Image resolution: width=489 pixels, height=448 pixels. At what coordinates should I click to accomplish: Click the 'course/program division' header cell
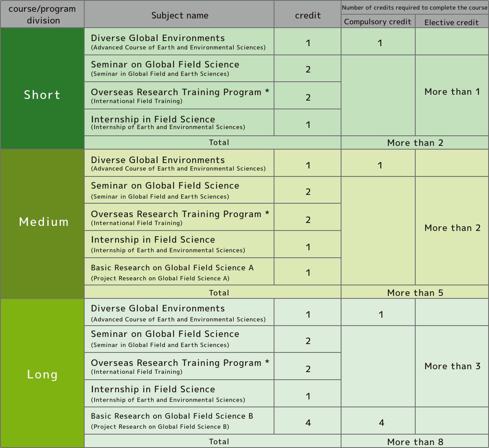point(42,15)
